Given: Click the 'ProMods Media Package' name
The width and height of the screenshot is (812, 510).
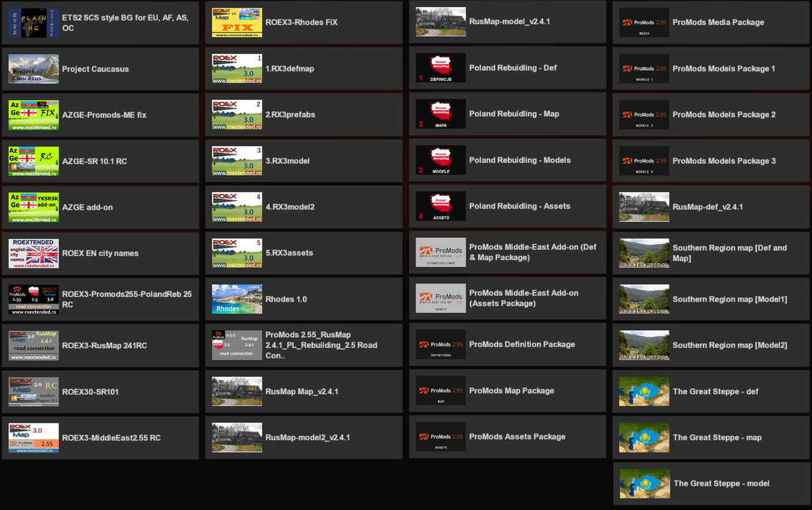Looking at the screenshot, I should click(718, 22).
